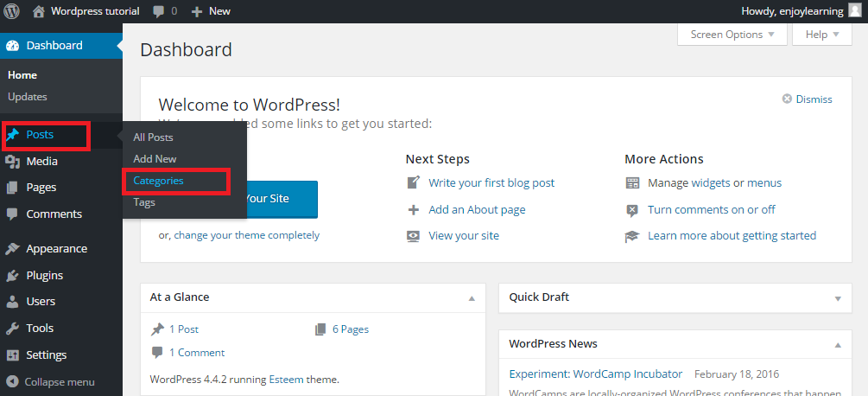The image size is (868, 396).
Task: Click change your theme completely link
Action: pyautogui.click(x=247, y=235)
